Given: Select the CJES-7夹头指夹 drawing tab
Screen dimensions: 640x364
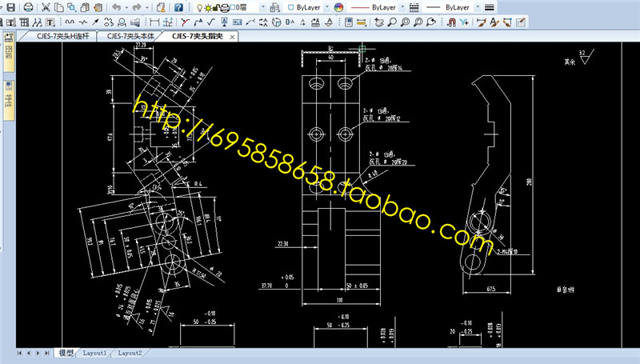Looking at the screenshot, I should (x=197, y=36).
